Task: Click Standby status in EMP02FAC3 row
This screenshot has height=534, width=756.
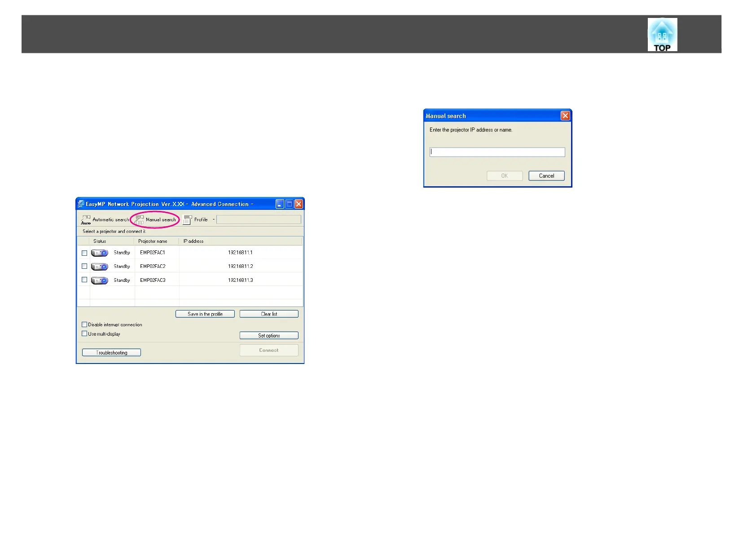Action: tap(122, 280)
